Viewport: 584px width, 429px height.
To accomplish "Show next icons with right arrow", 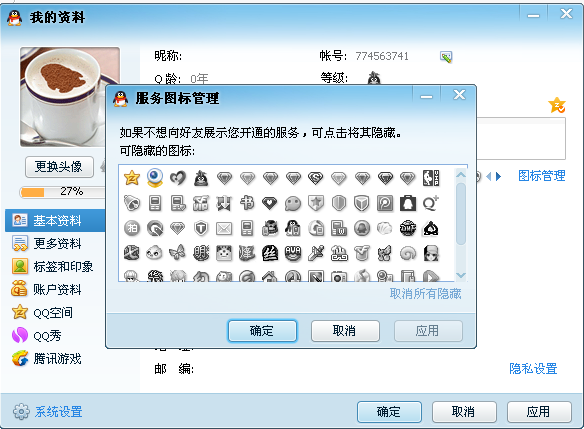I will point(498,176).
